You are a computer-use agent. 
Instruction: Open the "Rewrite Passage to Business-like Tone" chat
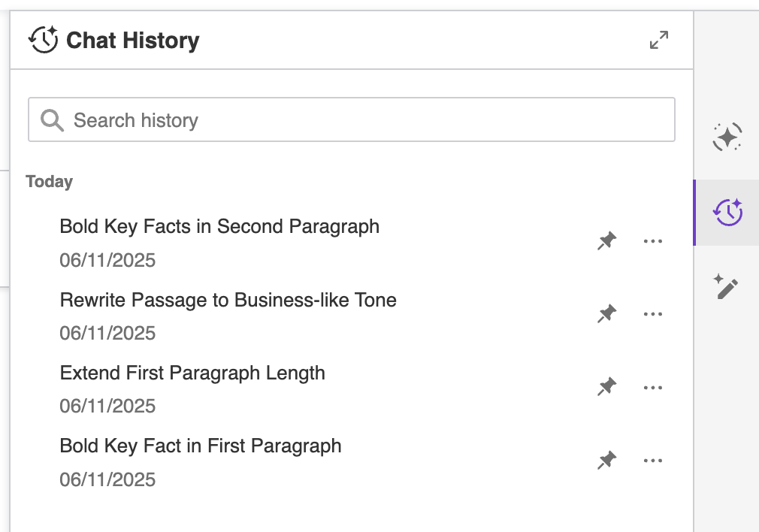[228, 300]
